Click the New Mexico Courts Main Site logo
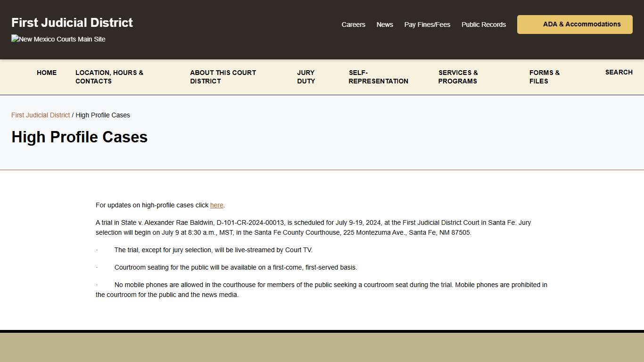644x362 pixels. pos(58,39)
